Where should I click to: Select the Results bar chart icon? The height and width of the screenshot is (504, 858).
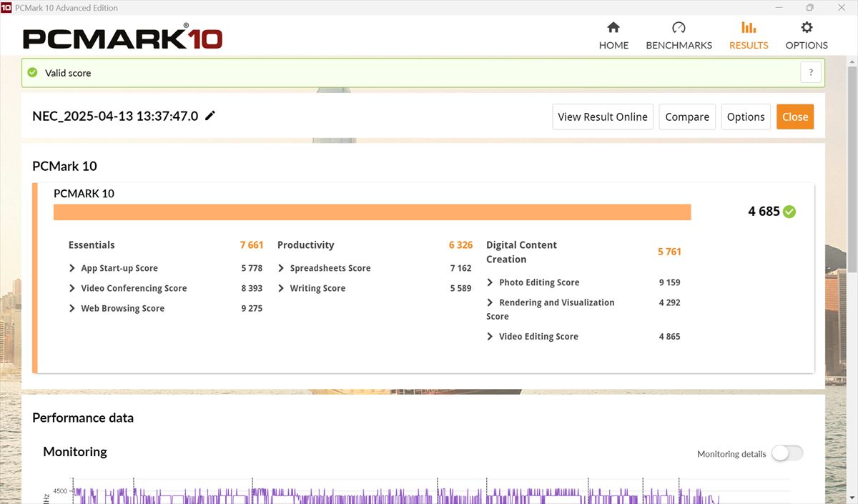(749, 27)
